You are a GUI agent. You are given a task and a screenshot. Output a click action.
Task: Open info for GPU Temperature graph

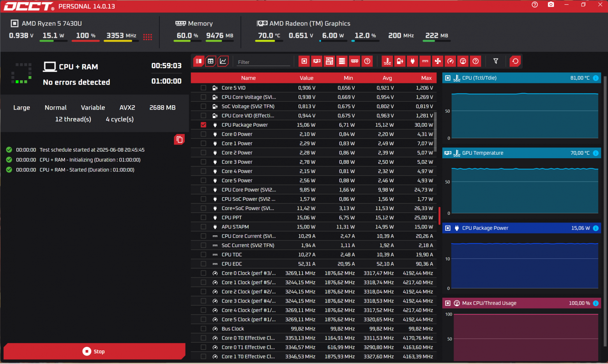click(596, 153)
